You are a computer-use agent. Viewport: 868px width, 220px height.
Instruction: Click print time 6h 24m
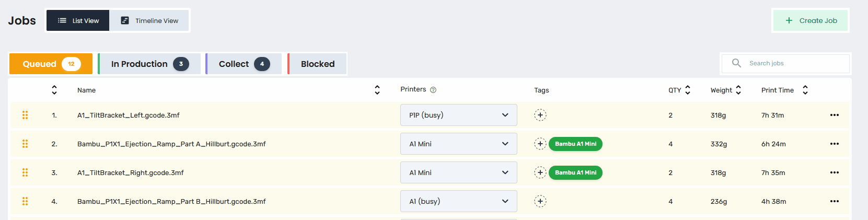point(773,144)
